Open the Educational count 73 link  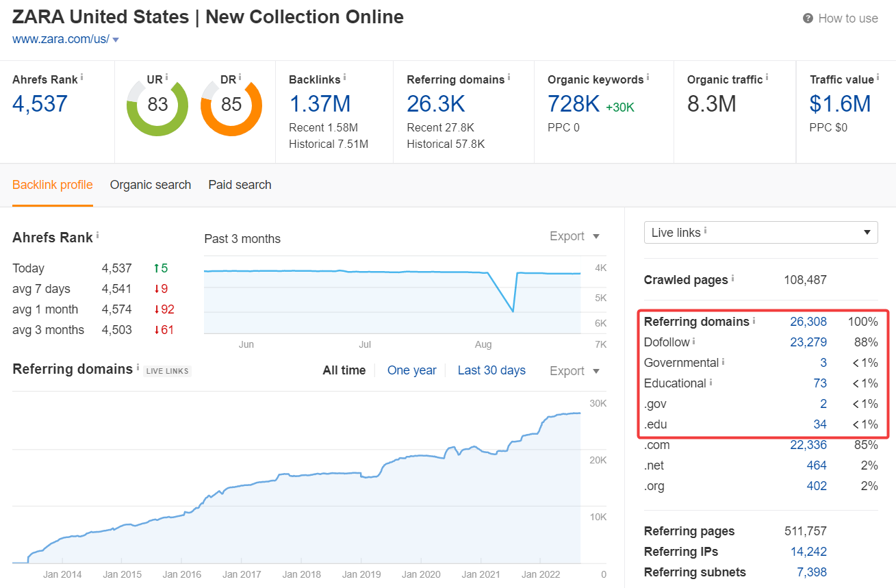[820, 383]
